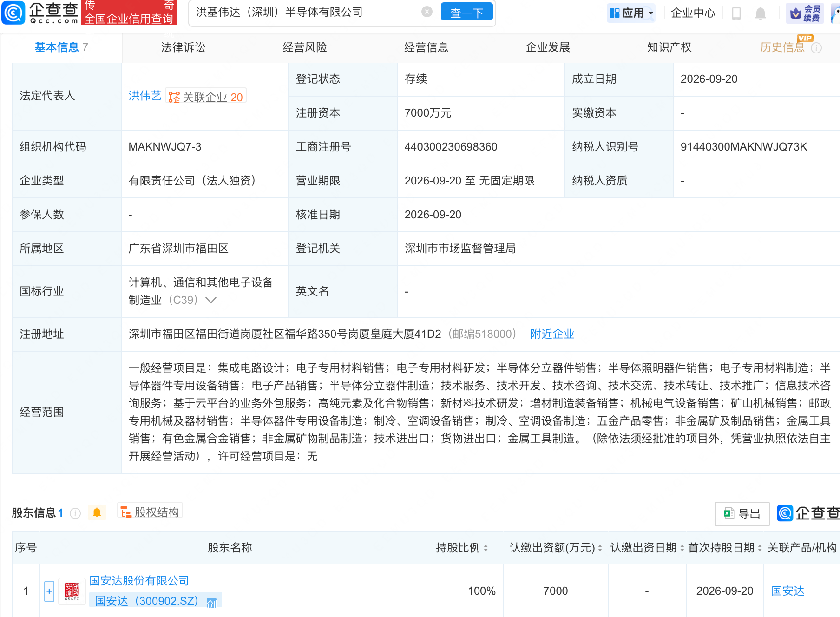Open the 附近企业 link
840x617 pixels.
pyautogui.click(x=552, y=334)
